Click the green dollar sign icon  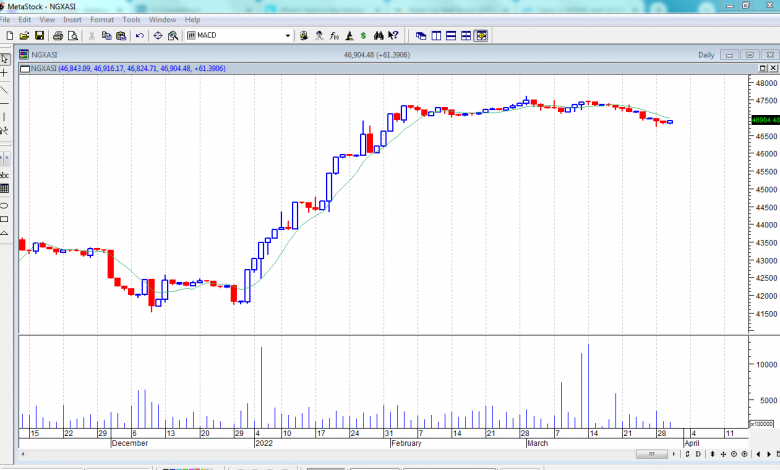(364, 35)
